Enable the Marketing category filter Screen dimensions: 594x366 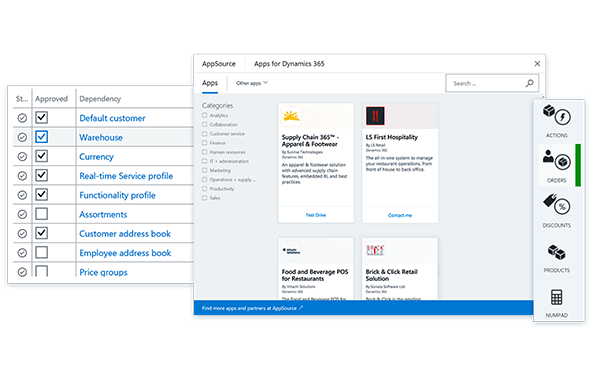(x=205, y=170)
